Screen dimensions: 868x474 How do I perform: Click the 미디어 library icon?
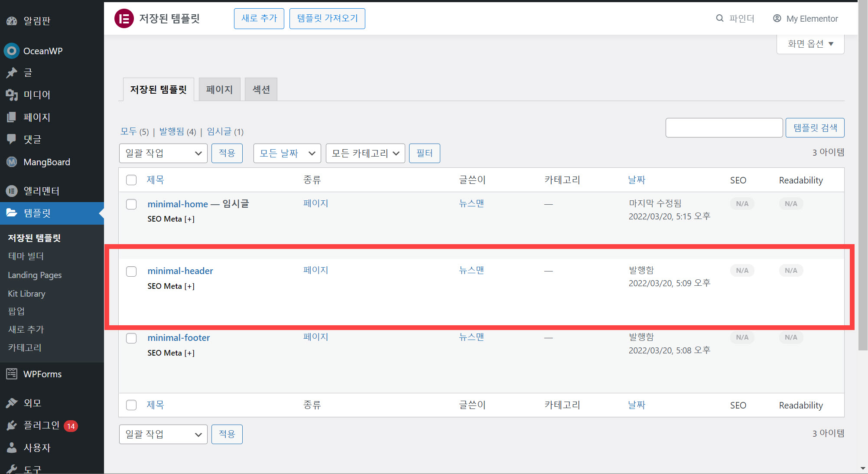pos(11,95)
